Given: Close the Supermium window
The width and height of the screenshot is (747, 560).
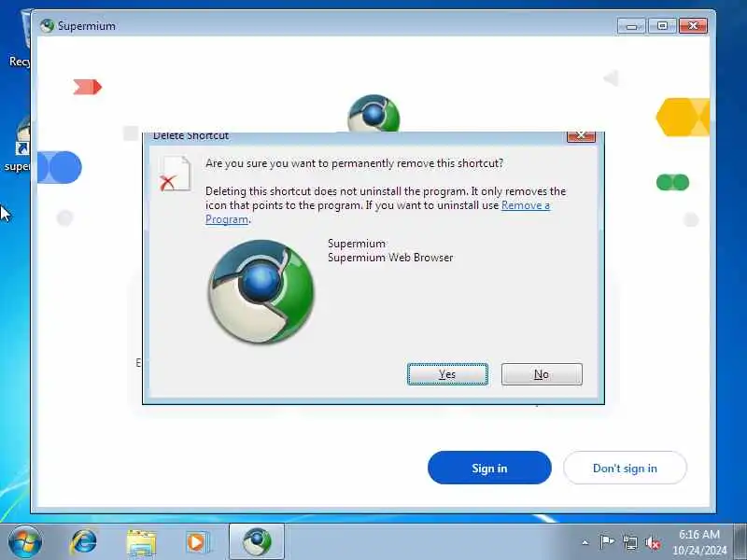Looking at the screenshot, I should coord(693,26).
